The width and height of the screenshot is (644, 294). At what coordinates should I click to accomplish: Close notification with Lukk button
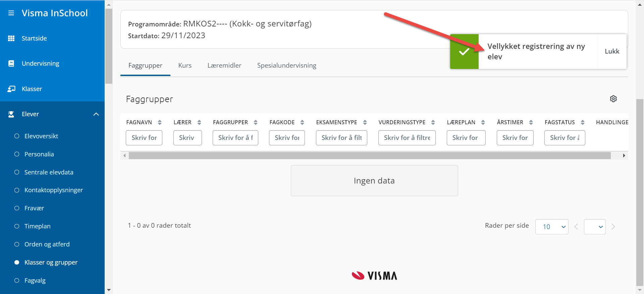coord(612,52)
